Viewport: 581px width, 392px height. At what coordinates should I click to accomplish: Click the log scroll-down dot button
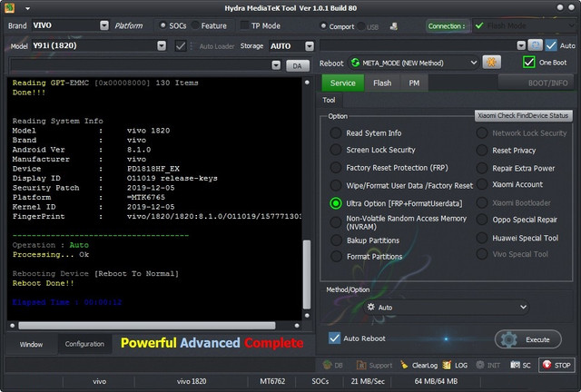point(307,315)
